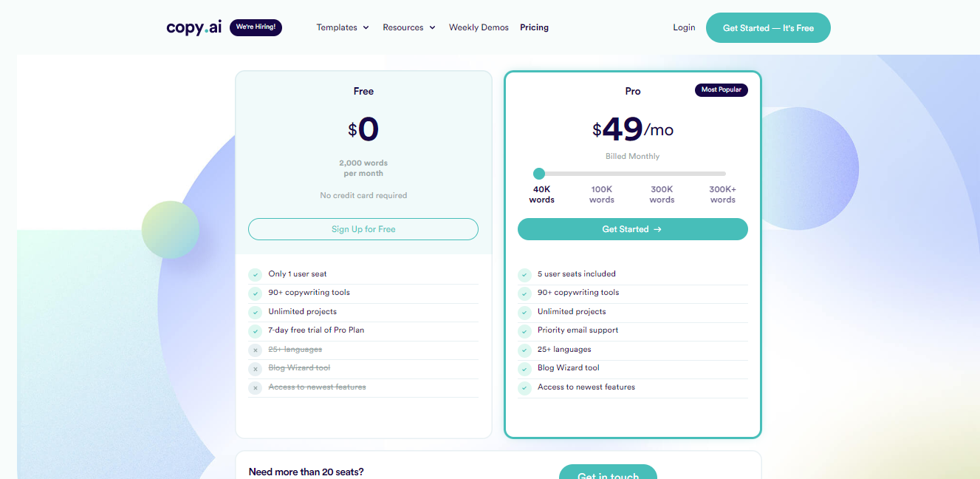
Task: Go to the Pricing page
Action: [x=534, y=27]
